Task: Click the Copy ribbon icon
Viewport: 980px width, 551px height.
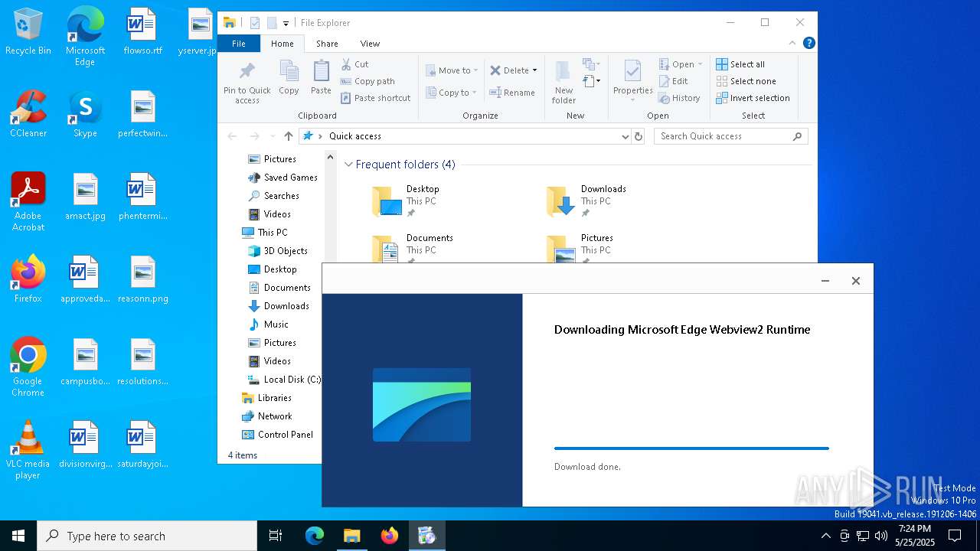Action: 289,77
